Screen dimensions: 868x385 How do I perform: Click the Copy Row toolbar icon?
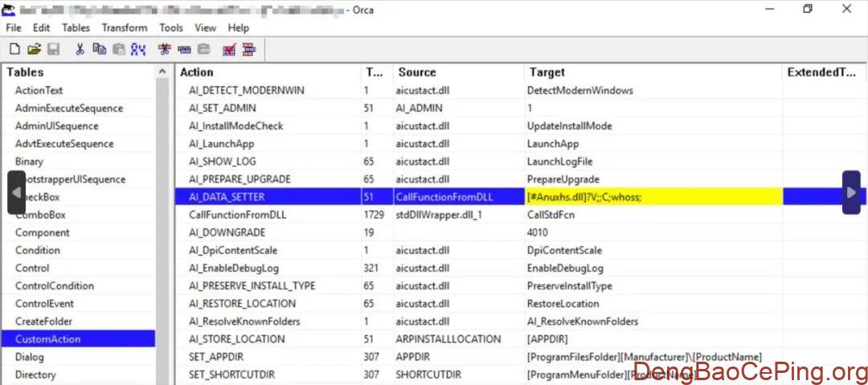[184, 50]
